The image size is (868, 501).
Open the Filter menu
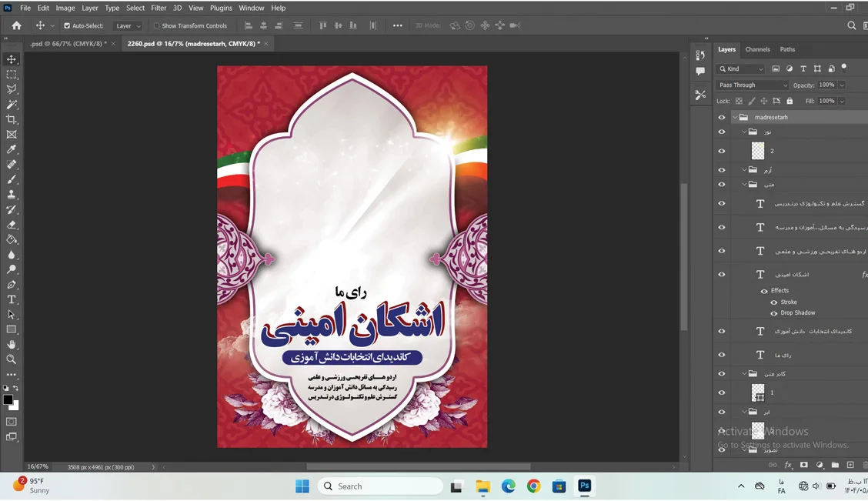(x=159, y=8)
